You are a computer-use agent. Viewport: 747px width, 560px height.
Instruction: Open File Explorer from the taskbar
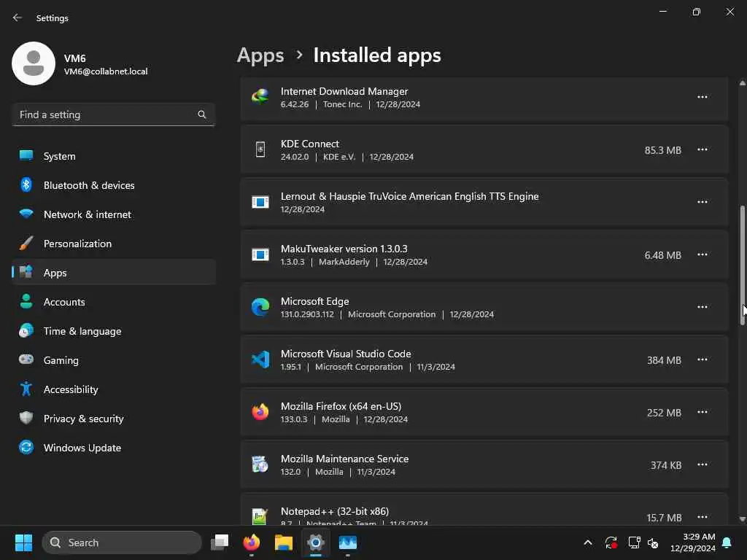[x=284, y=542]
